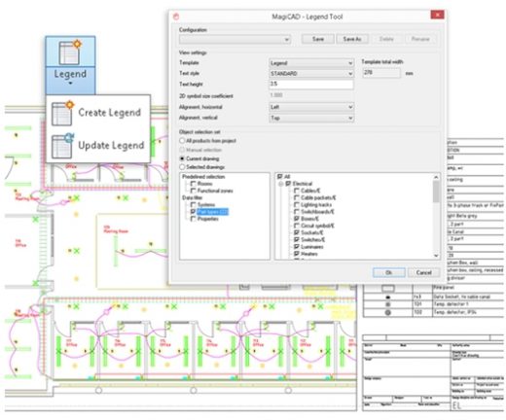This screenshot has height=420, width=506.
Task: Tick the Cable packets checkbox
Action: [x=297, y=197]
